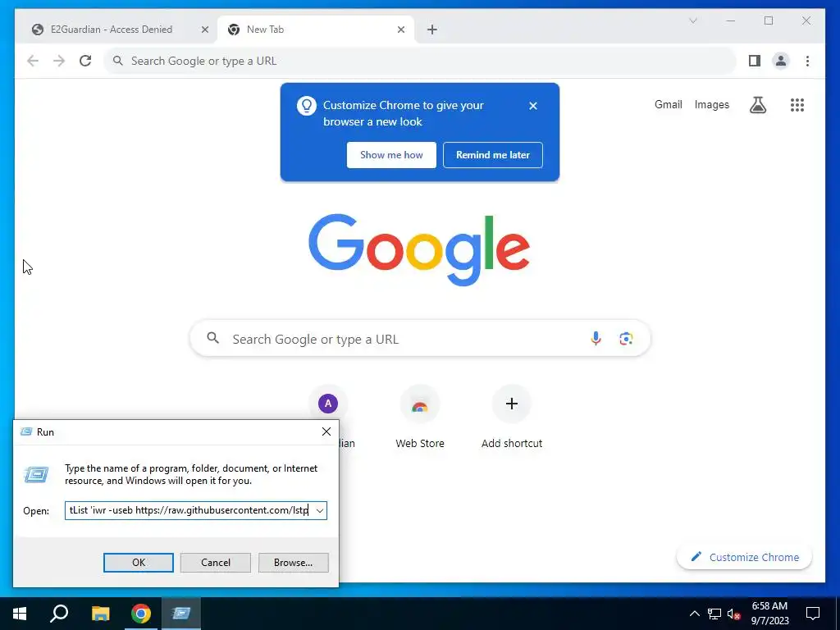
Task: Click Run dialog icon in taskbar
Action: tap(181, 614)
